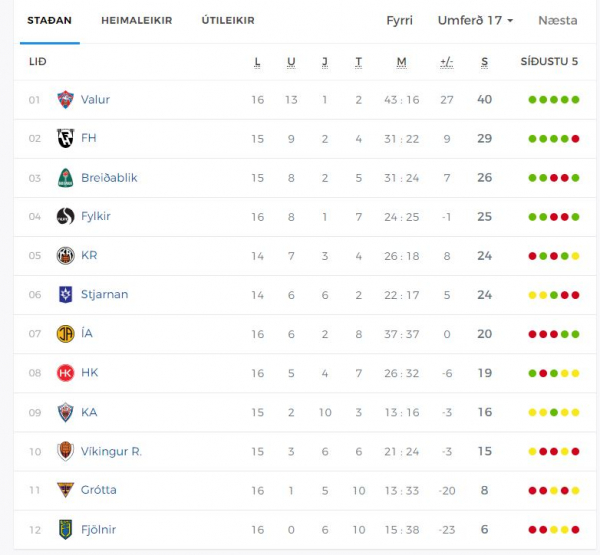Viewport: 600px width, 555px height.
Task: Select the Staðan tab
Action: (x=49, y=20)
